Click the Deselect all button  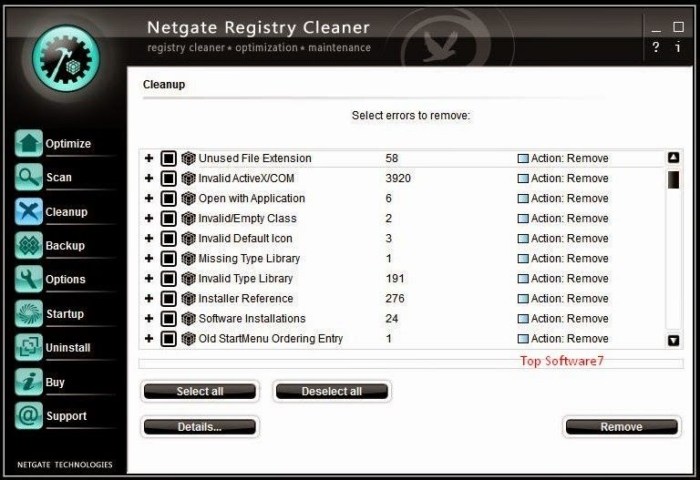click(x=332, y=391)
